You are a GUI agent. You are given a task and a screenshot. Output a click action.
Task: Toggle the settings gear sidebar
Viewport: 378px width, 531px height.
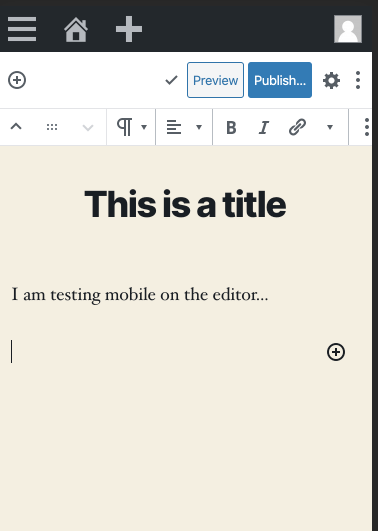coord(331,81)
